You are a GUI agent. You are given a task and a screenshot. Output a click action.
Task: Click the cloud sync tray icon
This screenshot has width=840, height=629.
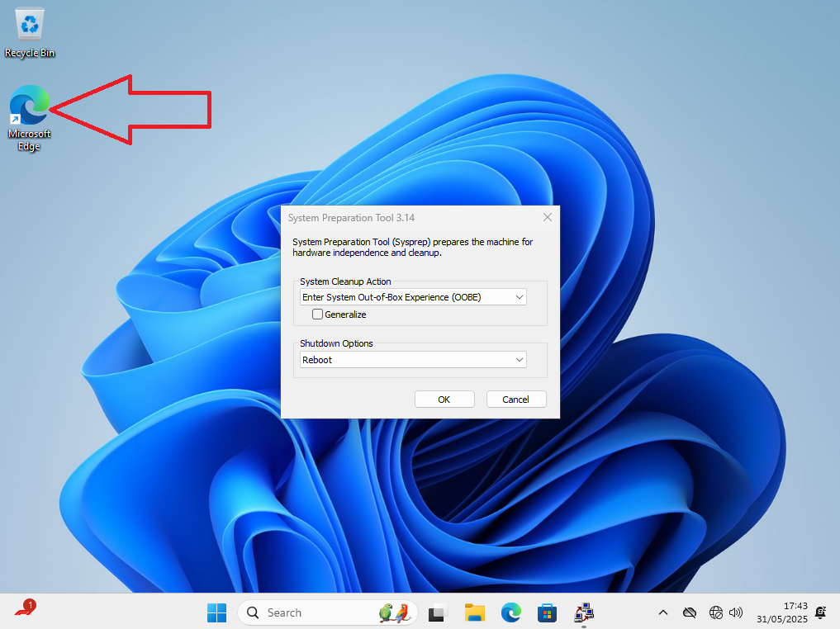click(x=689, y=612)
